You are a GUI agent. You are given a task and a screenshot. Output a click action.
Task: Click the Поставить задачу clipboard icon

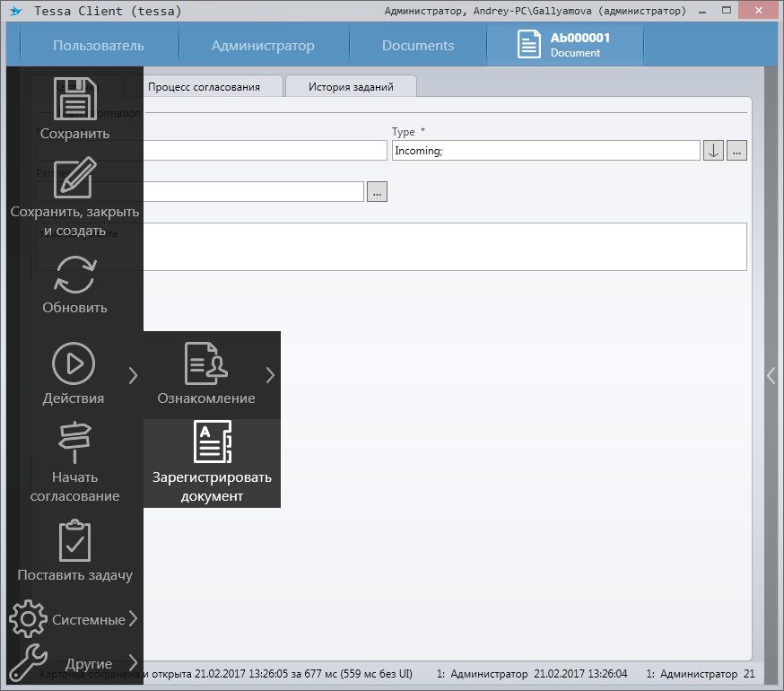[x=74, y=540]
